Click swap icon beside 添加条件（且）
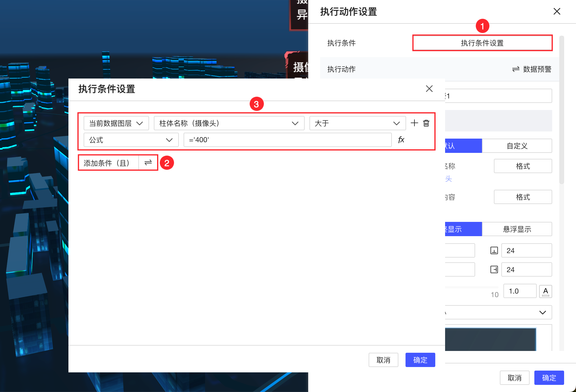This screenshot has width=576, height=392. [148, 162]
